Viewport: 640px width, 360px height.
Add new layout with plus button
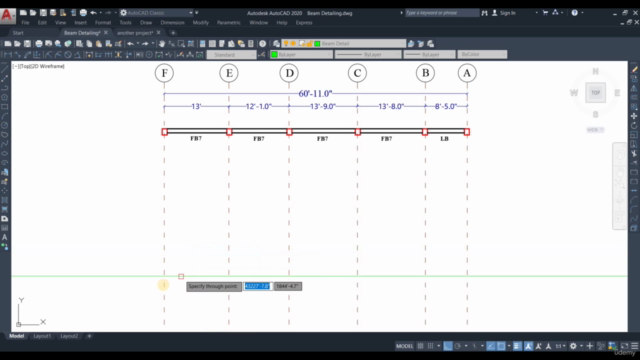point(89,336)
